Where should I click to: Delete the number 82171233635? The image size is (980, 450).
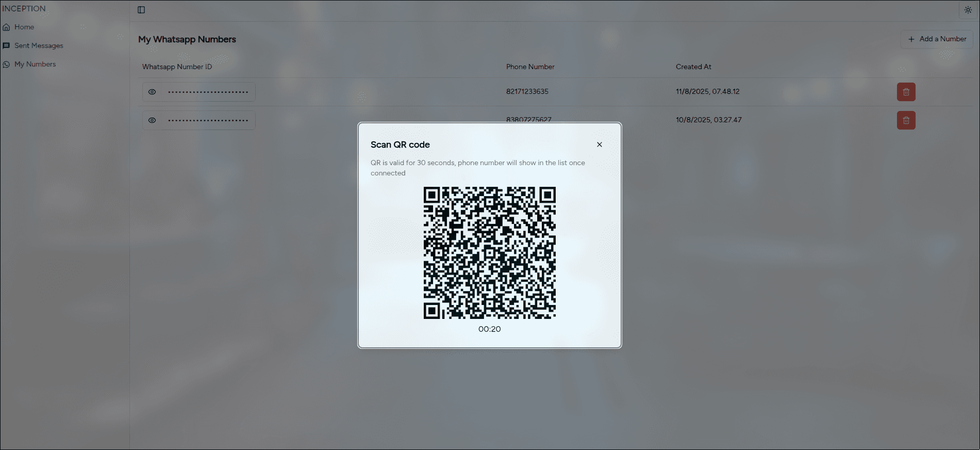click(906, 92)
